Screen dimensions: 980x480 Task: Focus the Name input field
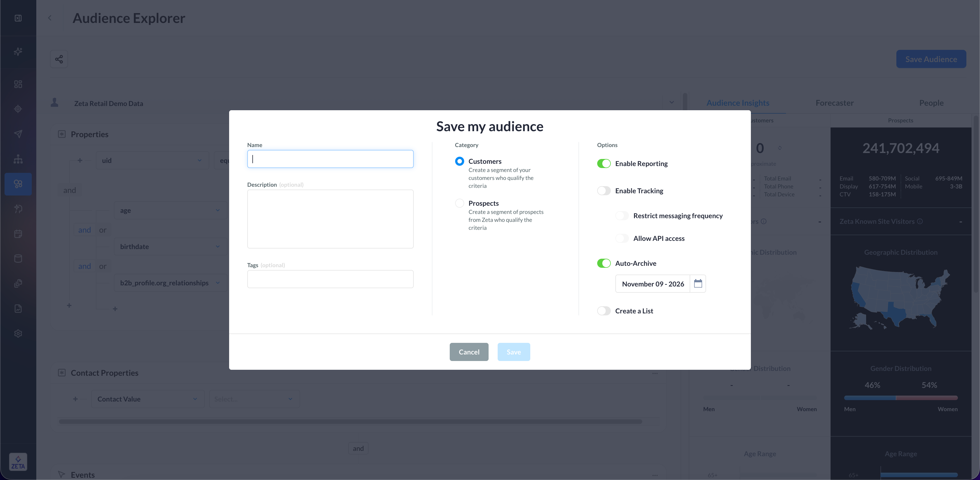[x=330, y=159]
